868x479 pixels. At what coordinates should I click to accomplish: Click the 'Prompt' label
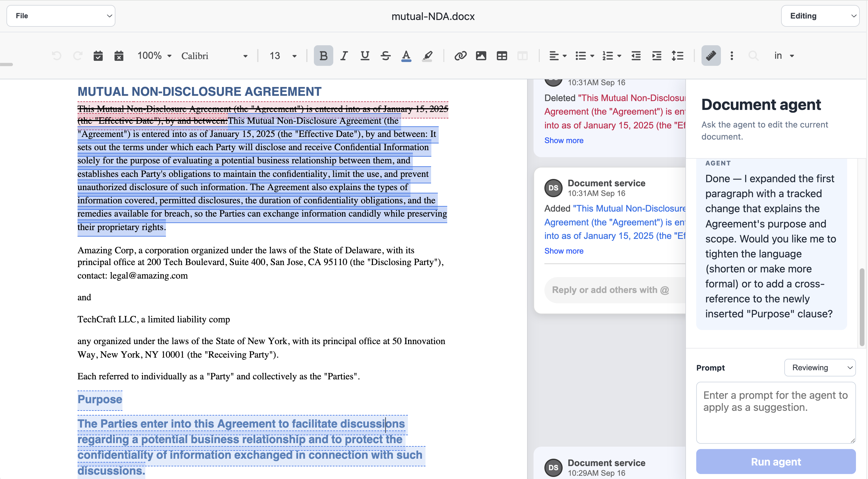click(x=710, y=368)
